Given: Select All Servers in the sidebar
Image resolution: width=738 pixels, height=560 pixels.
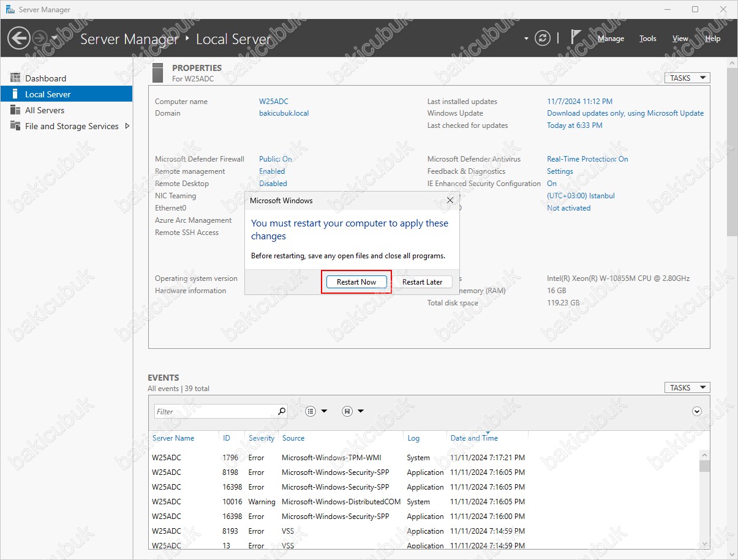Looking at the screenshot, I should 45,110.
